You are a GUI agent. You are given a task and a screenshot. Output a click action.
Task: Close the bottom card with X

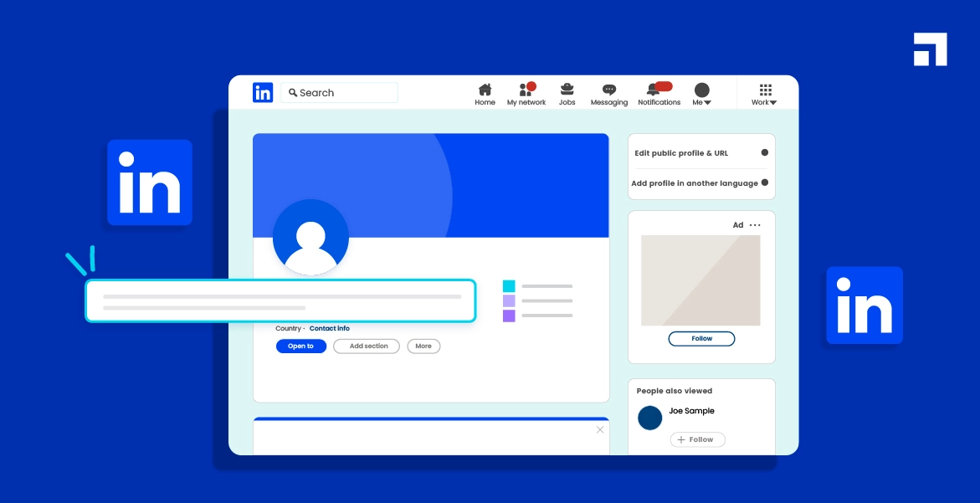[x=600, y=430]
